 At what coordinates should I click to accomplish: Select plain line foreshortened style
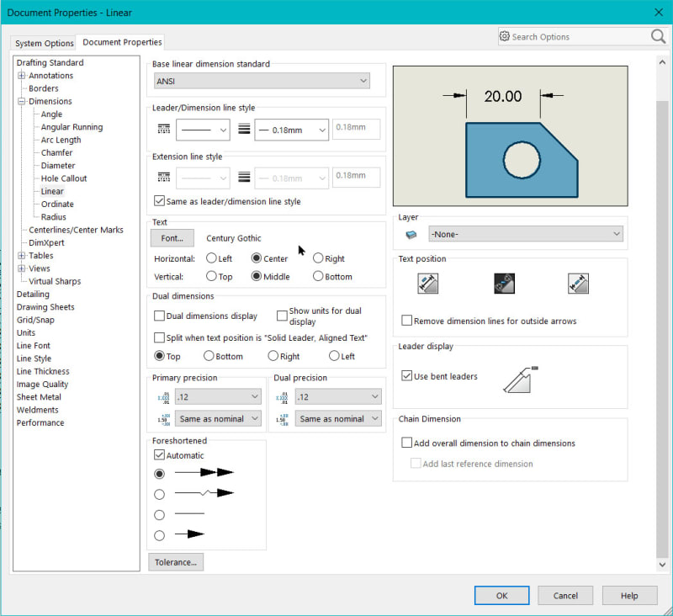pyautogui.click(x=159, y=515)
